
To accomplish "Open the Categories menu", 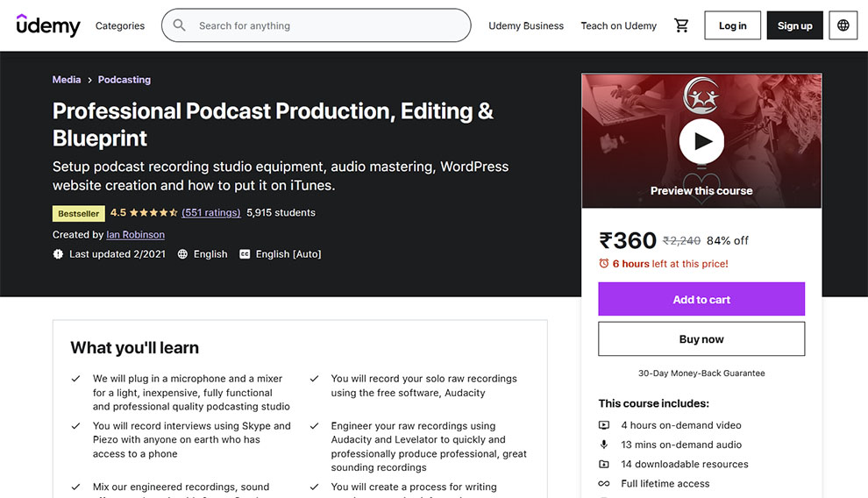I will 120,25.
